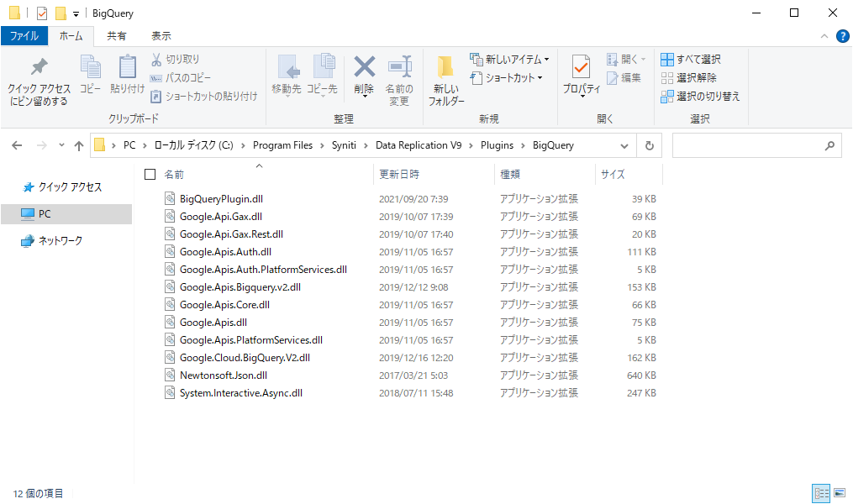
Task: Click Select all (すべて選択)
Action: [691, 60]
